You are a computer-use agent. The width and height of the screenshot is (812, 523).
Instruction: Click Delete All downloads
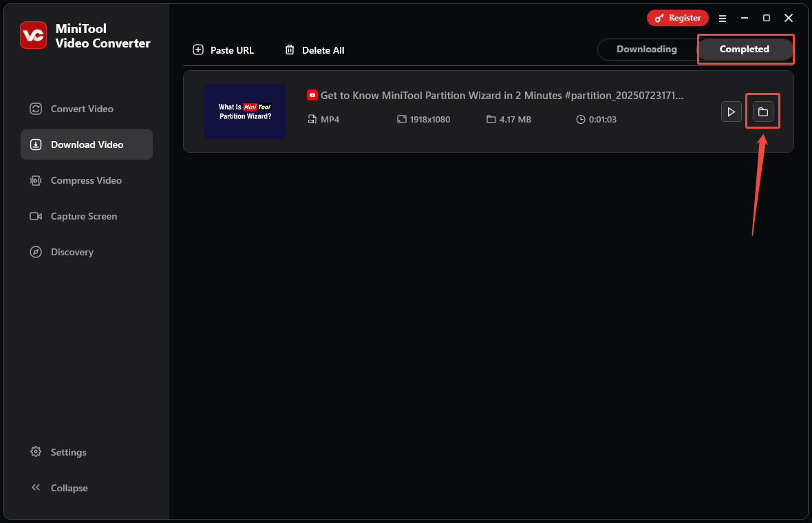[314, 50]
